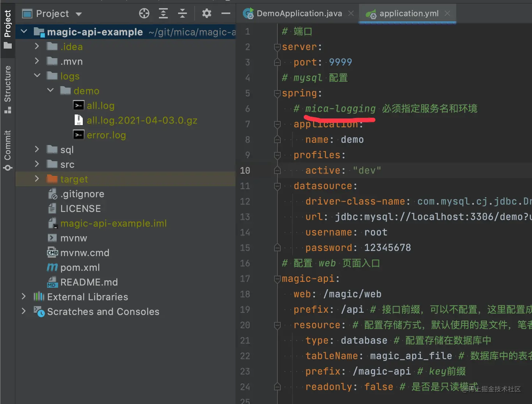The image size is (532, 404).
Task: Click line number 10 in the gutter
Action: (x=245, y=170)
